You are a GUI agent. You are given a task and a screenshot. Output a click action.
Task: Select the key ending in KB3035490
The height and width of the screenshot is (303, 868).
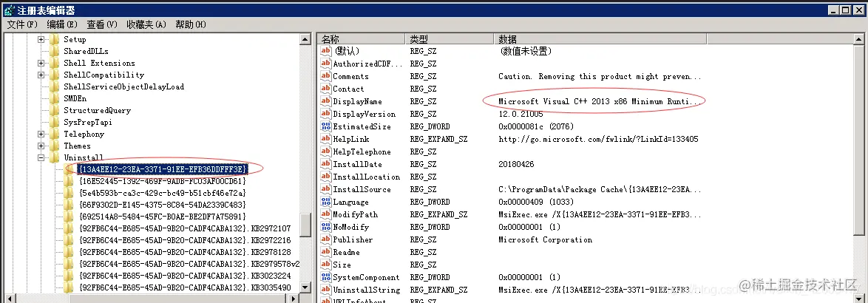tap(185, 287)
